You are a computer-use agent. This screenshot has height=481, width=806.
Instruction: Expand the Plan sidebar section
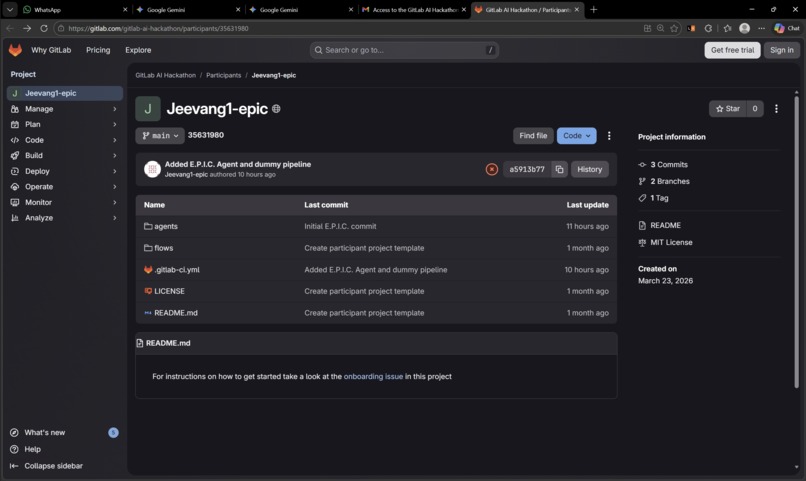(x=65, y=124)
